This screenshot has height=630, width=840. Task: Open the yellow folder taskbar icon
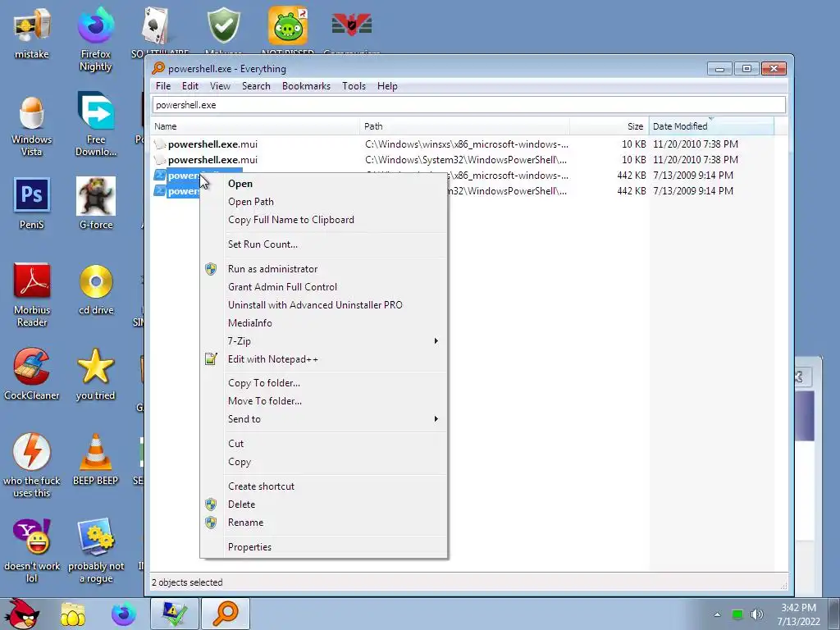[x=72, y=614]
